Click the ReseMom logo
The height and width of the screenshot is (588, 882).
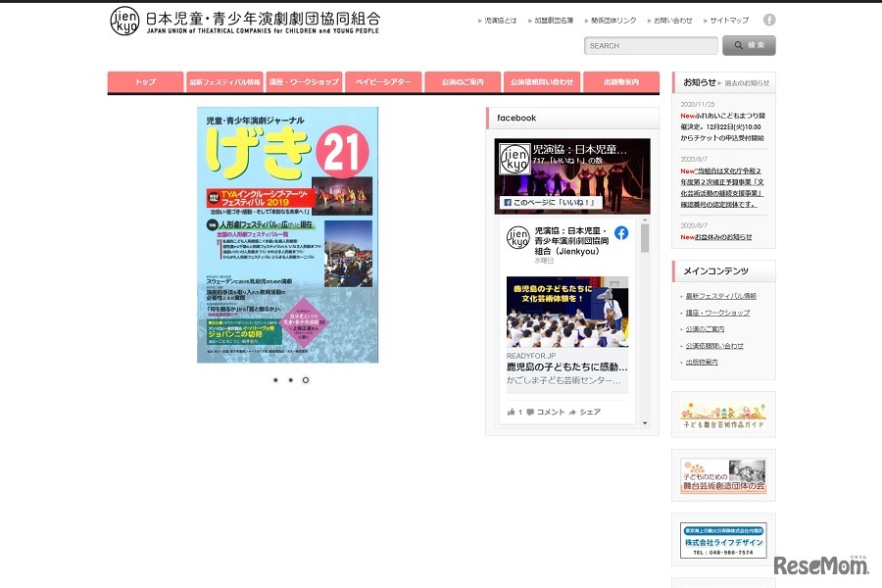[819, 566]
